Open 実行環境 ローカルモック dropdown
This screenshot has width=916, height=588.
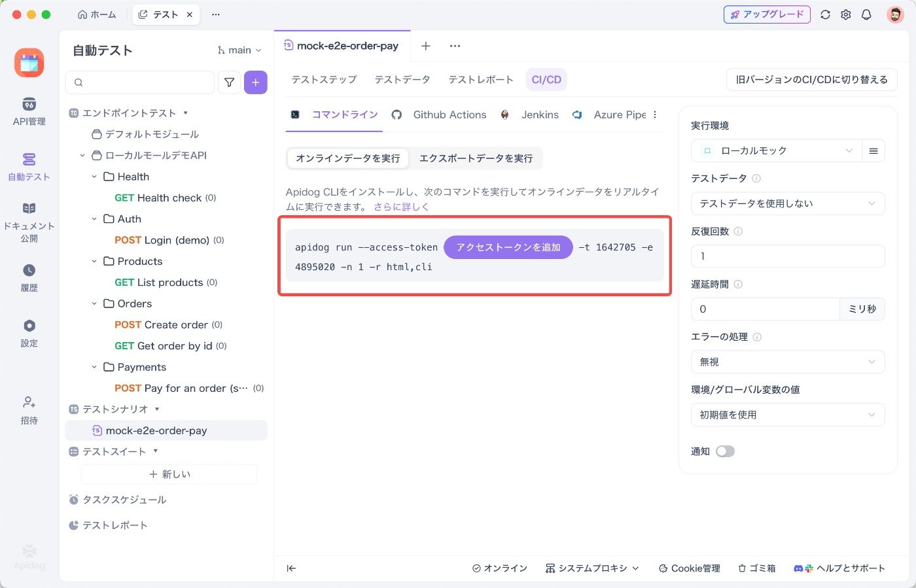(777, 150)
